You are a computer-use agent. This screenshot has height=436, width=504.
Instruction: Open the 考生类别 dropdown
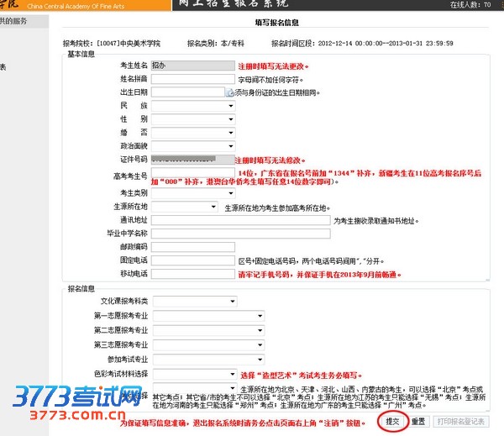tap(192, 192)
